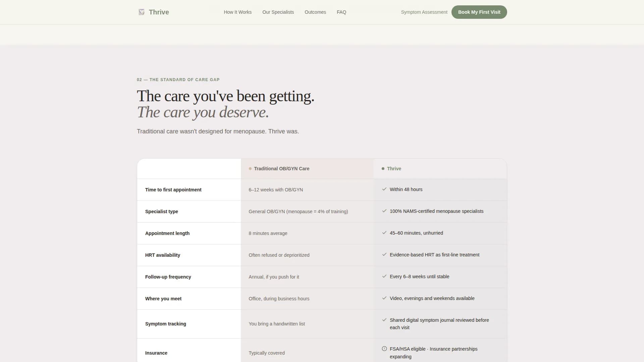Click the Thrive brand name
The height and width of the screenshot is (362, 644).
click(159, 12)
